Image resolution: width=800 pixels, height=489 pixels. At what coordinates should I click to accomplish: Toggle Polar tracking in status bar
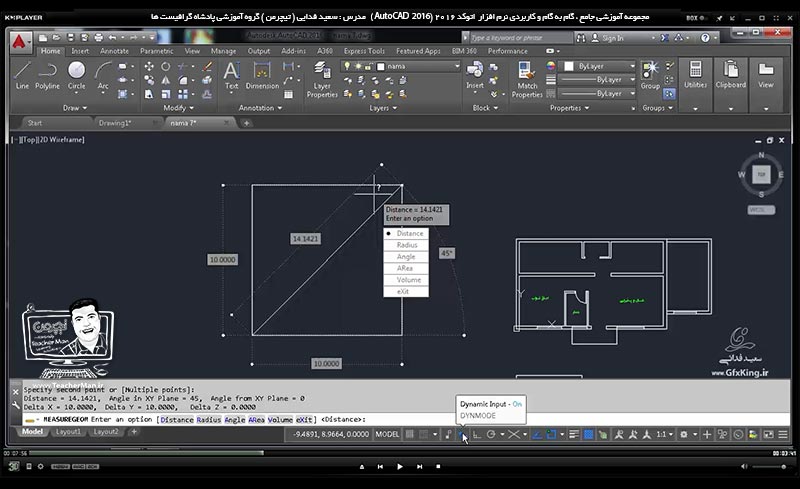pyautogui.click(x=491, y=434)
